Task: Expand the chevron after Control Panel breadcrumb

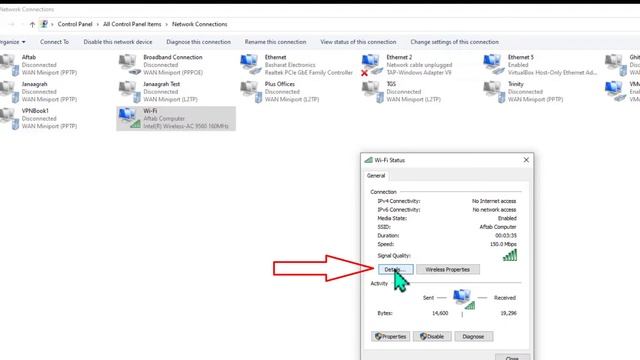Action: [x=98, y=24]
